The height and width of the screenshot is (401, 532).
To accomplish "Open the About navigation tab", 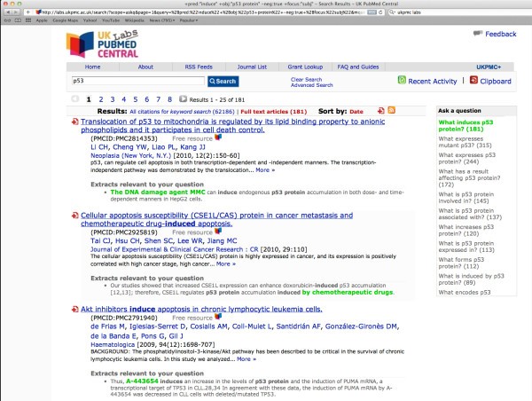I will 145,67.
